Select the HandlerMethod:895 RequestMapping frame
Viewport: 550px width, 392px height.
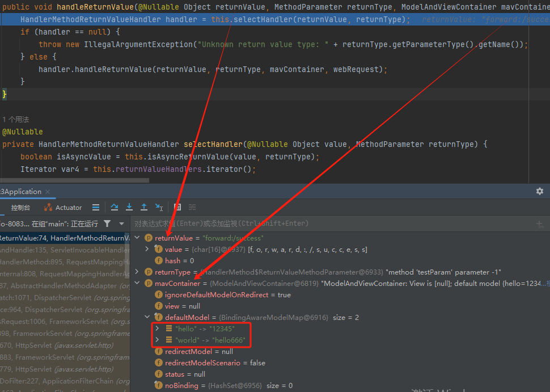click(65, 262)
